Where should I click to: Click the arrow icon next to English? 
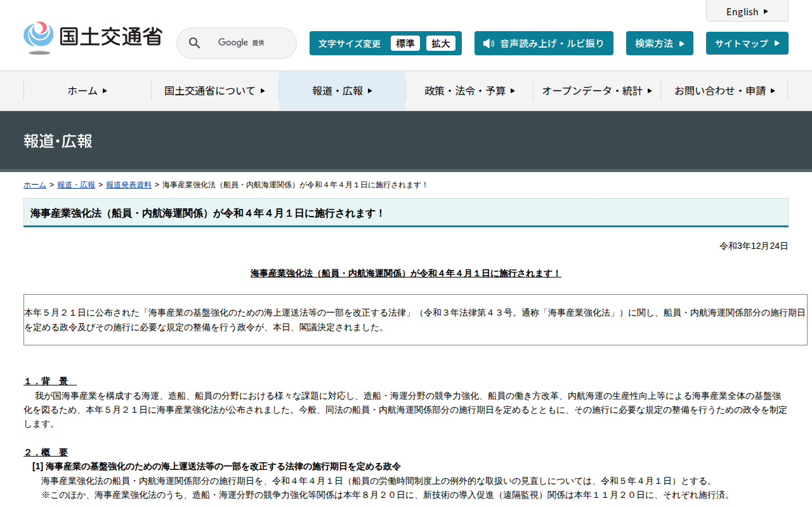[766, 11]
